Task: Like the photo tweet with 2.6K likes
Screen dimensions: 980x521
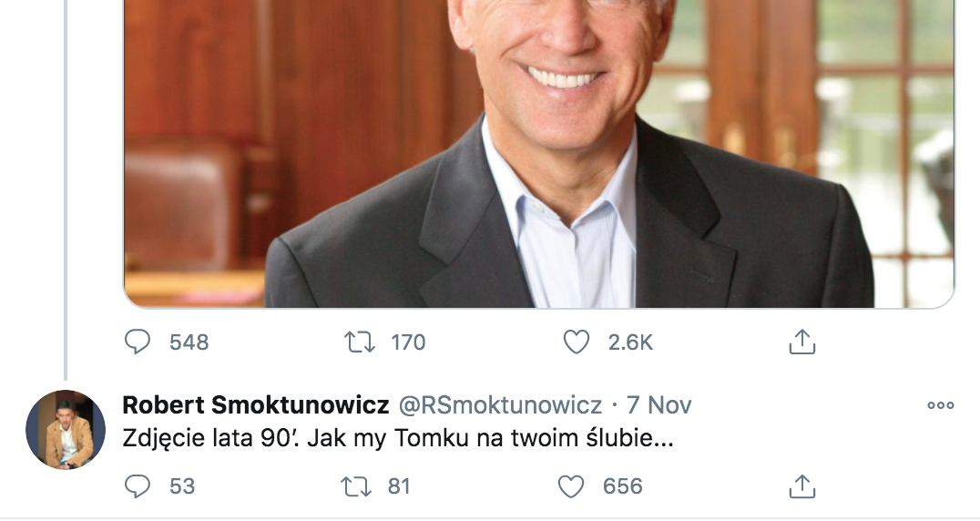Action: [x=577, y=342]
